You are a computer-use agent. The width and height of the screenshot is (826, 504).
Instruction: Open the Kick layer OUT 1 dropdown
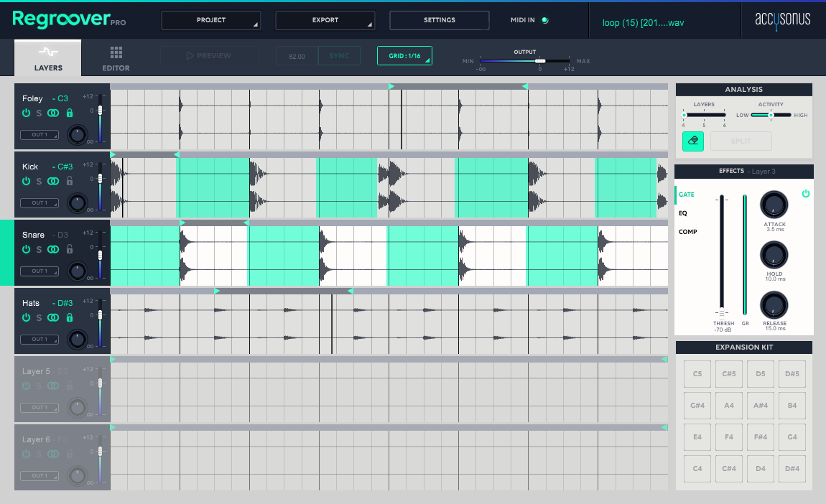pos(39,202)
